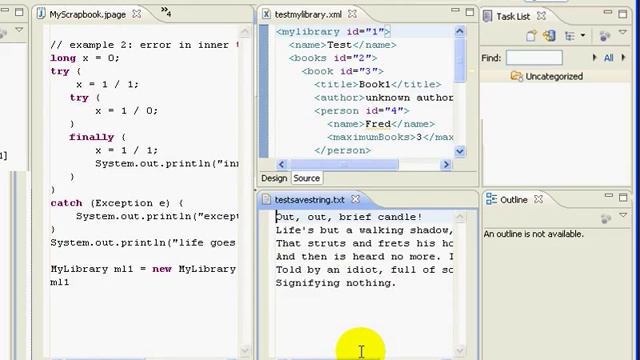640x360 pixels.
Task: Select the Uncategorized category row
Action: coord(555,76)
